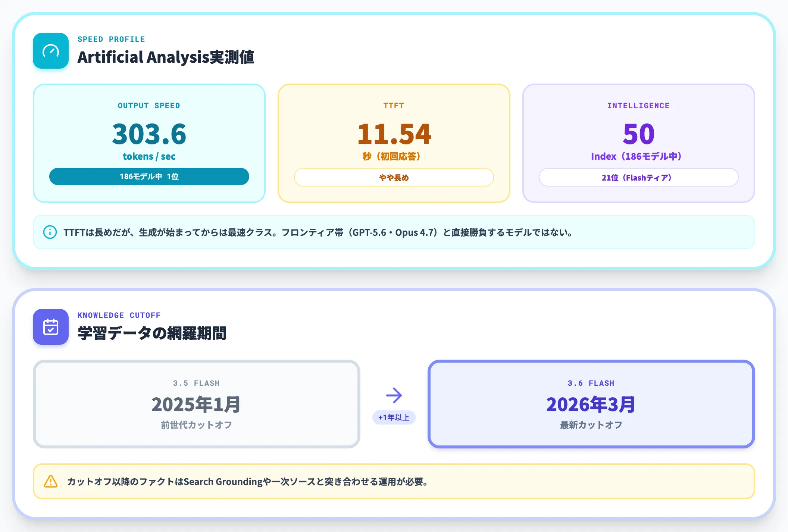Click the right arrow icon between cutoff cards
The height and width of the screenshot is (532, 788).
[394, 395]
